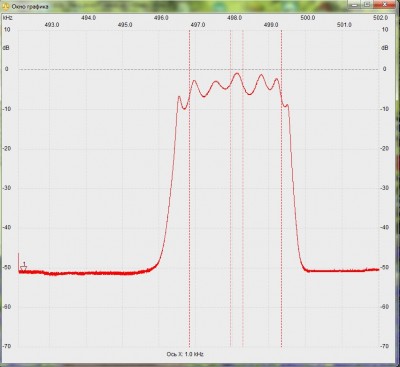
Task: Click the 497.0 frequency axis label
Action: pyautogui.click(x=198, y=25)
